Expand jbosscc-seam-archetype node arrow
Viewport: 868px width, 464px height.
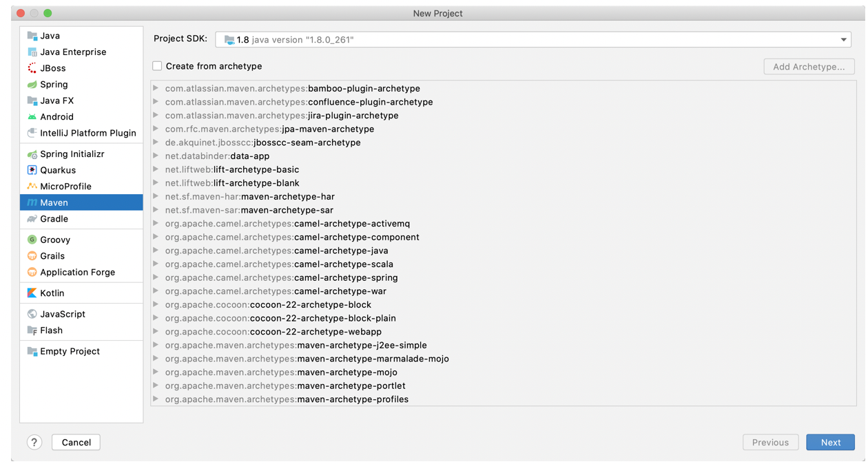pos(156,143)
